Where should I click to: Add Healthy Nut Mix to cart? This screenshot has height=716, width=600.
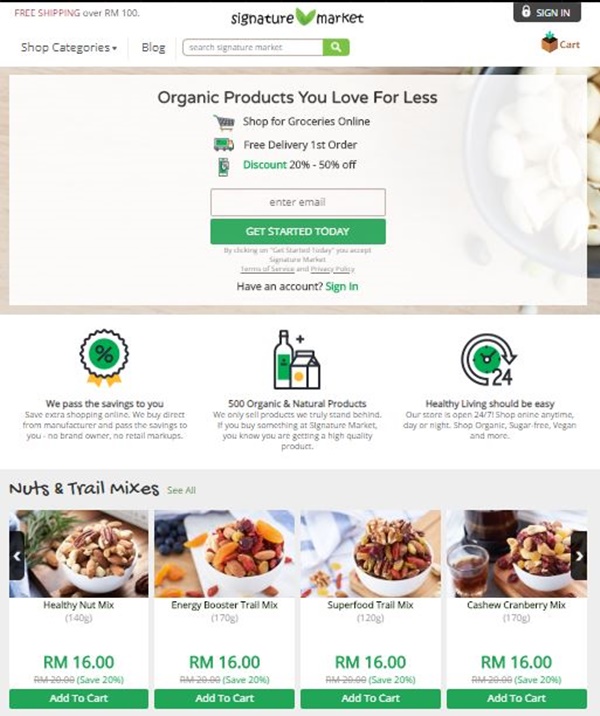click(x=79, y=698)
